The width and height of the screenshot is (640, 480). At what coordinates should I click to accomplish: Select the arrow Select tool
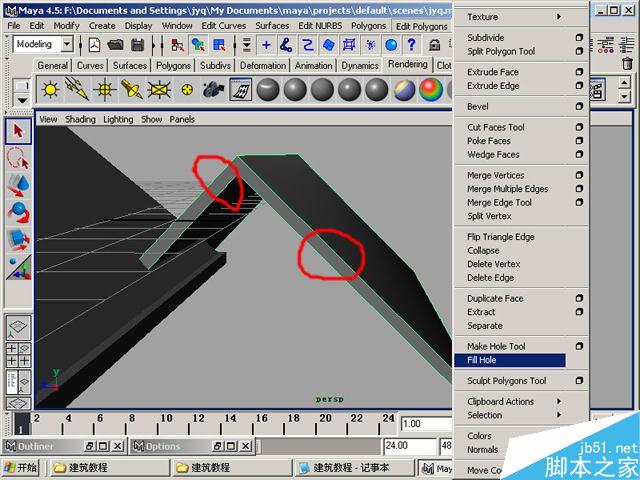18,131
